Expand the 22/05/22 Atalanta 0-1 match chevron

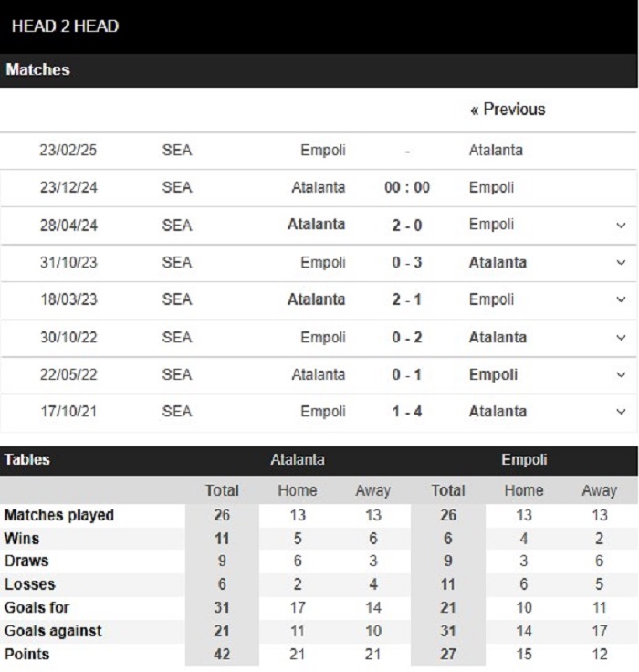point(621,374)
